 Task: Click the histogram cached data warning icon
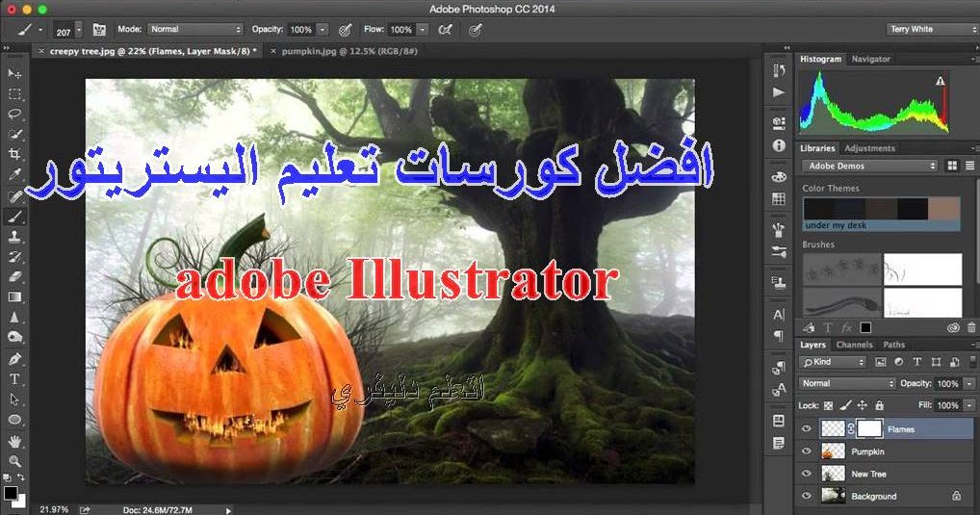(940, 81)
